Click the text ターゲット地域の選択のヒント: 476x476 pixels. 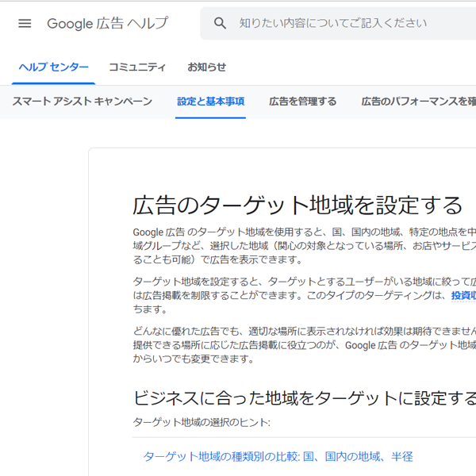click(x=202, y=422)
